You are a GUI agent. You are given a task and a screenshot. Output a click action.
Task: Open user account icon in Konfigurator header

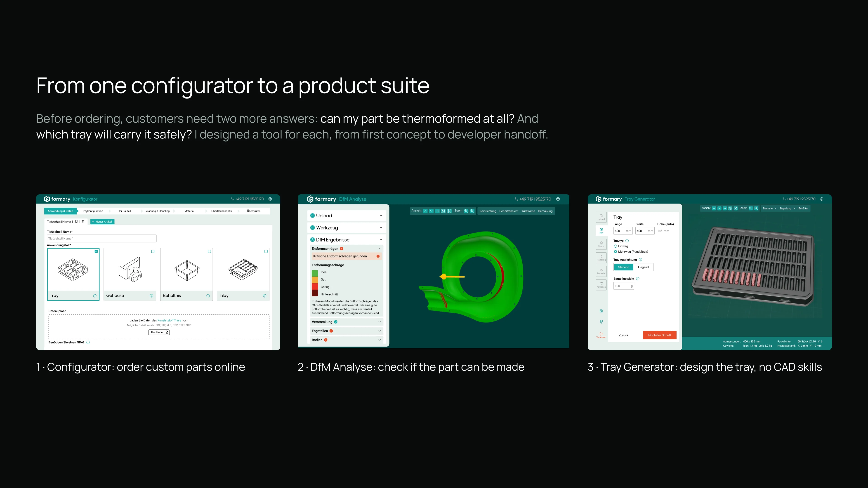[x=270, y=199]
